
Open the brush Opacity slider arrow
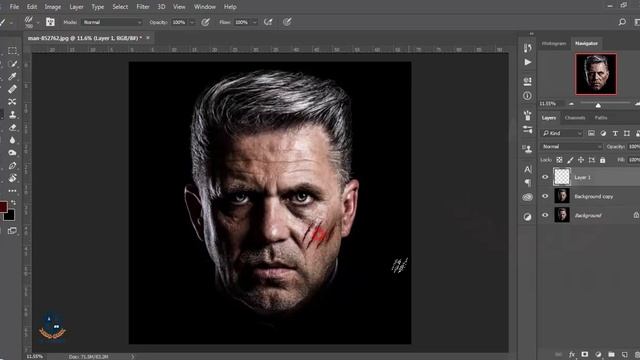coord(192,22)
